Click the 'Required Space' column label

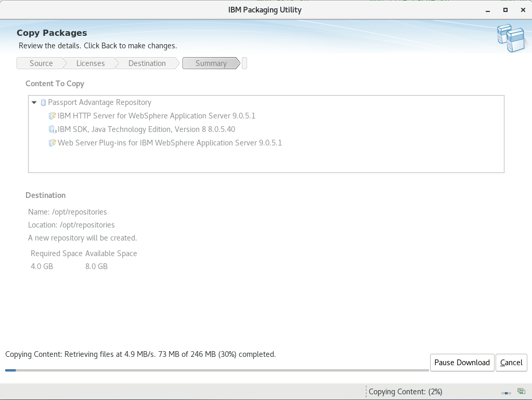coord(56,254)
